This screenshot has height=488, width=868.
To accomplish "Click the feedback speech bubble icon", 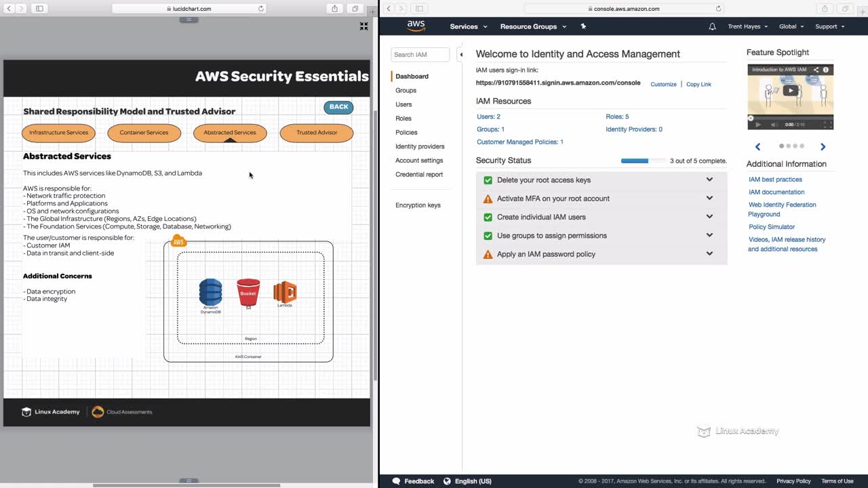I will 396,481.
